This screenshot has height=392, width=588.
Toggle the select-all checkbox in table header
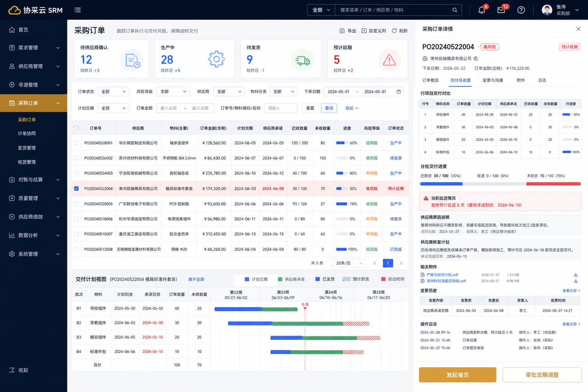[x=77, y=128]
